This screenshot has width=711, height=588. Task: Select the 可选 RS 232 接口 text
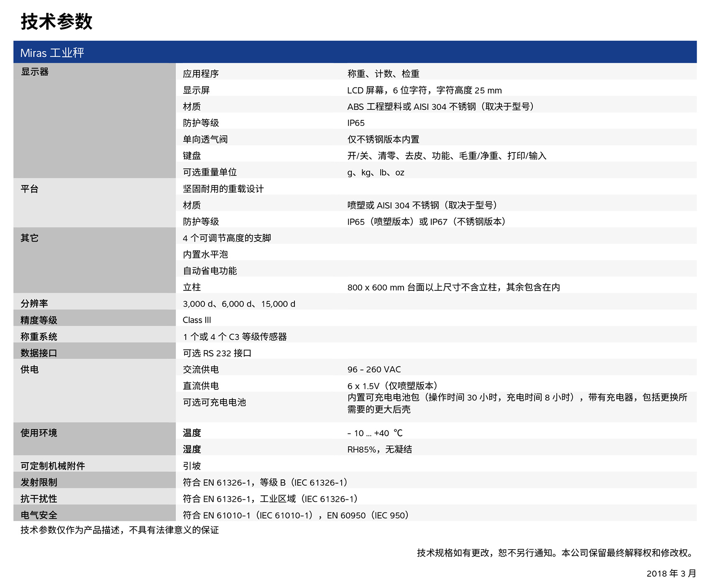click(217, 353)
